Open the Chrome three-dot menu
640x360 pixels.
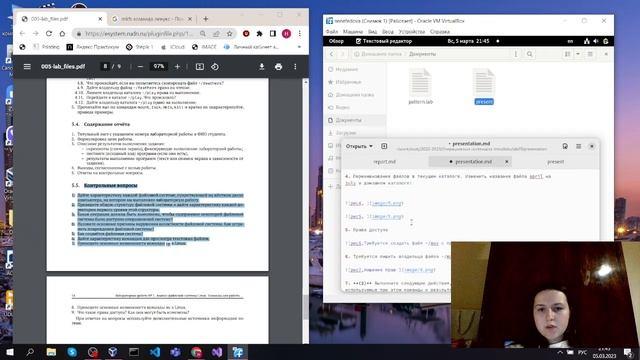coord(300,33)
